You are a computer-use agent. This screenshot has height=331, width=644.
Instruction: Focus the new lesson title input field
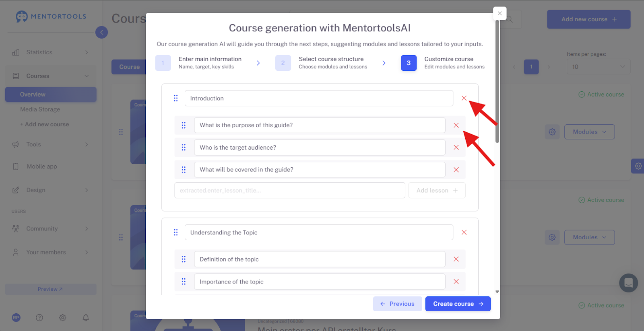(x=290, y=191)
